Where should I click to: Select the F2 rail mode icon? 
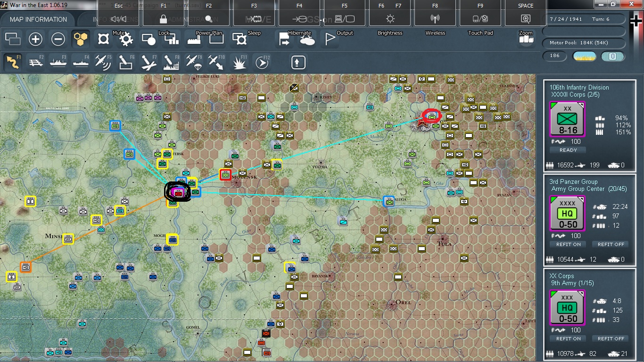click(35, 62)
